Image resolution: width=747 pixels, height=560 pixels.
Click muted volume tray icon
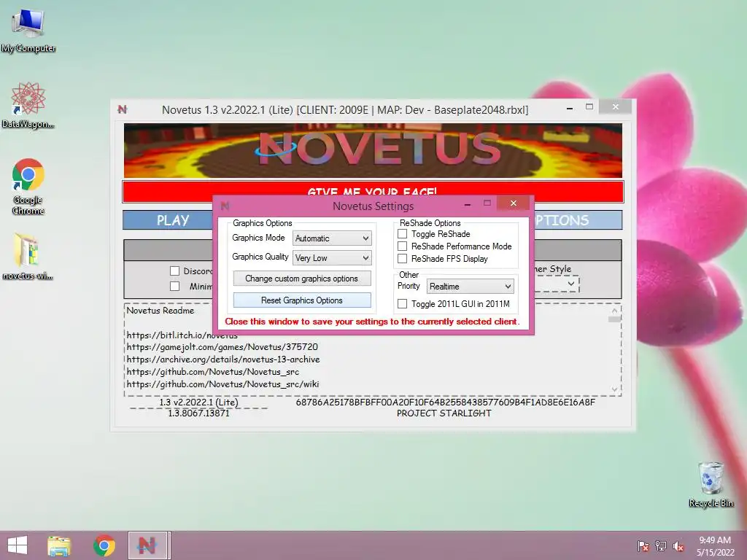[x=678, y=545]
